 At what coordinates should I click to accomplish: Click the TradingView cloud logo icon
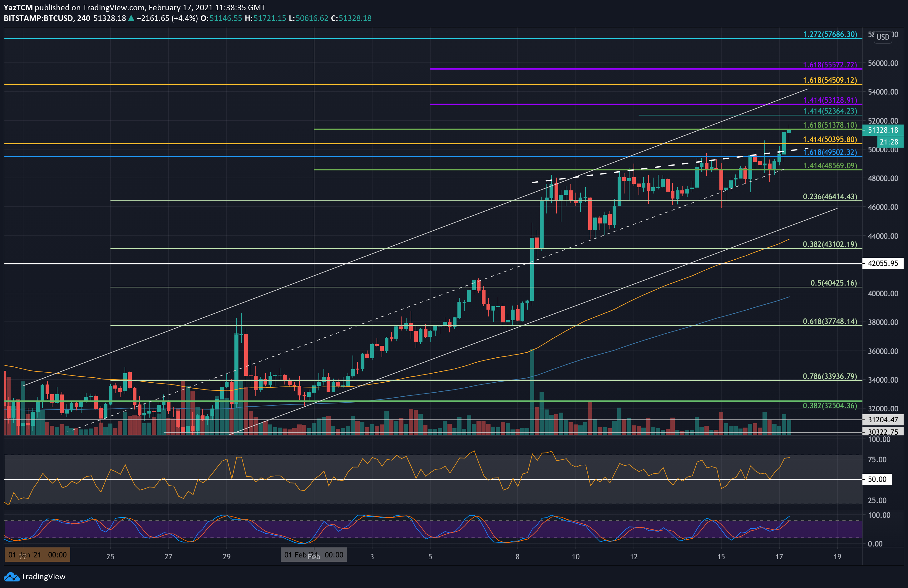click(x=12, y=576)
